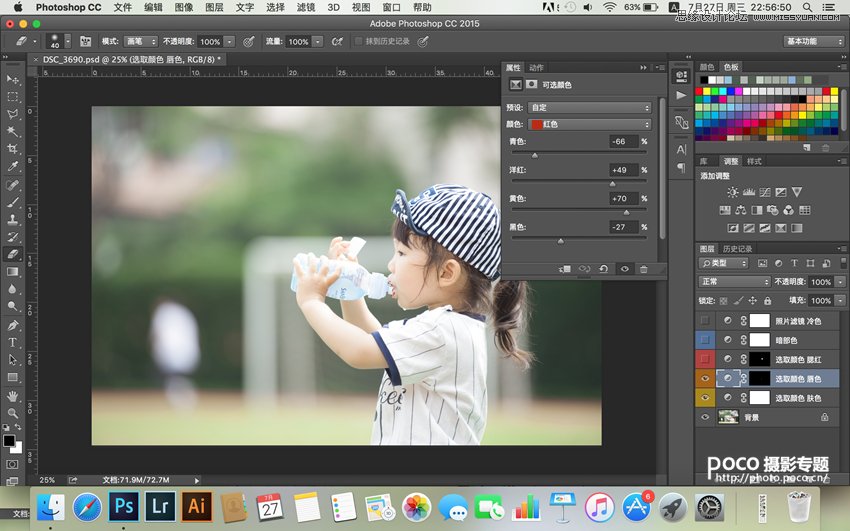Switch to the 样式 tab
Image resolution: width=850 pixels, height=531 pixels.
[754, 161]
